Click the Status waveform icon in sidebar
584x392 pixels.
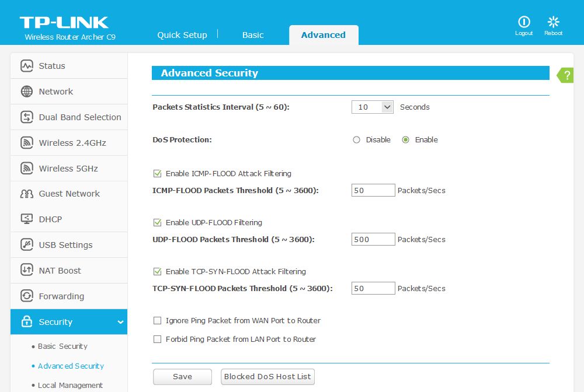pyautogui.click(x=27, y=66)
